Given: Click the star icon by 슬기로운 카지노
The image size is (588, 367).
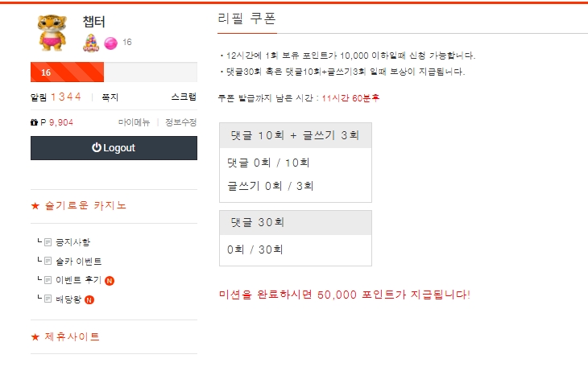Looking at the screenshot, I should 35,205.
